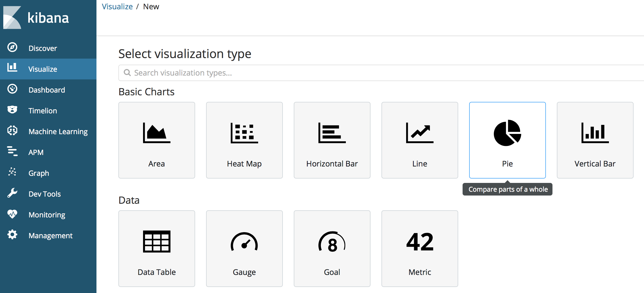Click the Vertical Bar chart icon

pos(595,133)
